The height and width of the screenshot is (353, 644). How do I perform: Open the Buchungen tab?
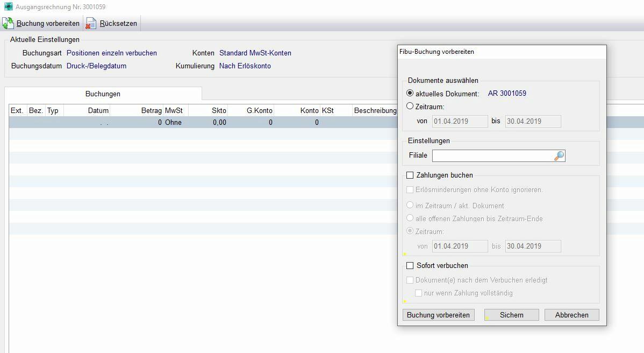coord(103,94)
